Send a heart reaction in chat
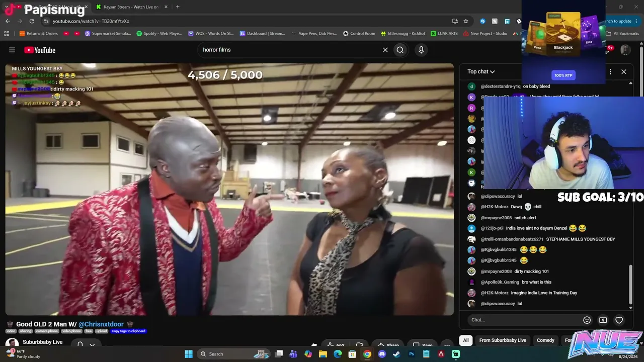This screenshot has height=362, width=644. (619, 320)
